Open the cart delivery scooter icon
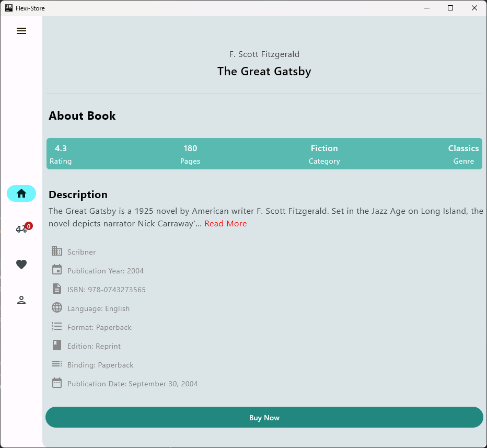The width and height of the screenshot is (487, 448). 21,229
